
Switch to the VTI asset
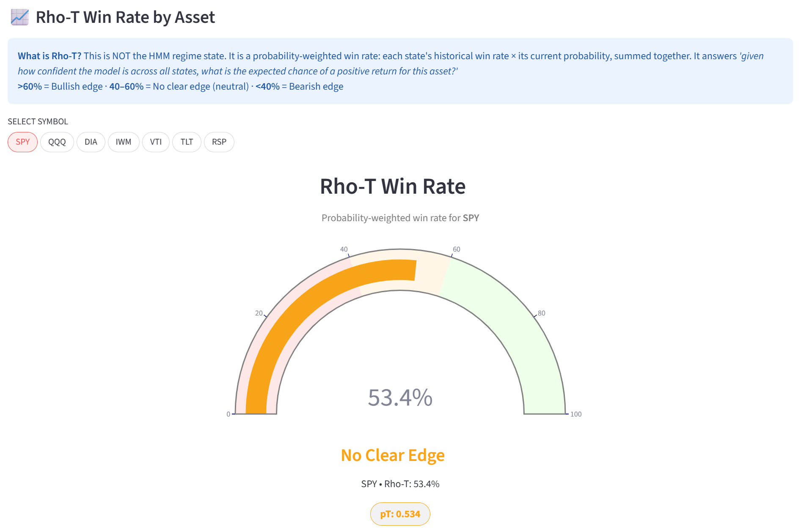[155, 142]
